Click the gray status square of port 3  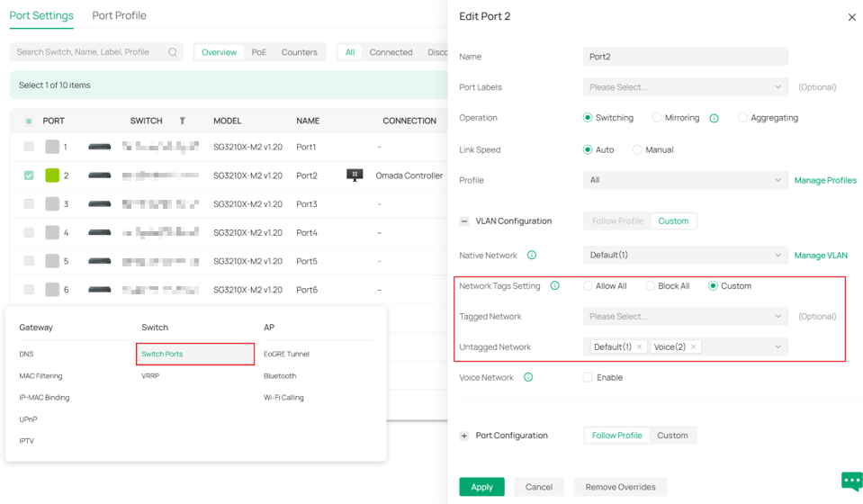coord(52,203)
